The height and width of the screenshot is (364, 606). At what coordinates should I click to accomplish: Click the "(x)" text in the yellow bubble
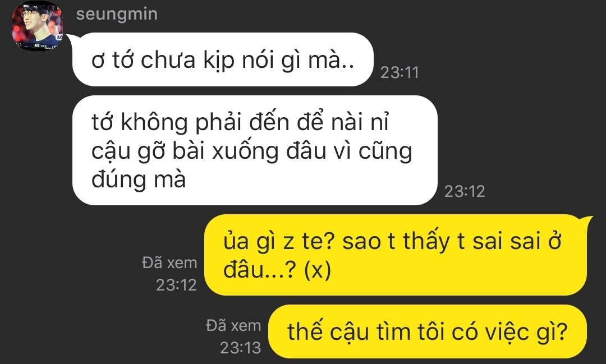point(317,269)
